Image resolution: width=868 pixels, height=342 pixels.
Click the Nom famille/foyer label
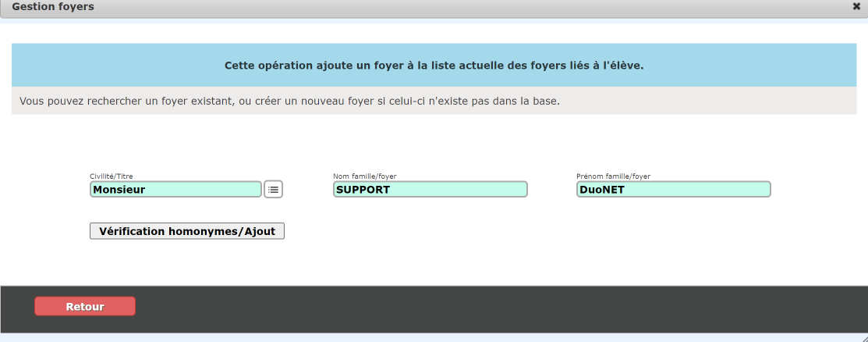click(x=365, y=176)
